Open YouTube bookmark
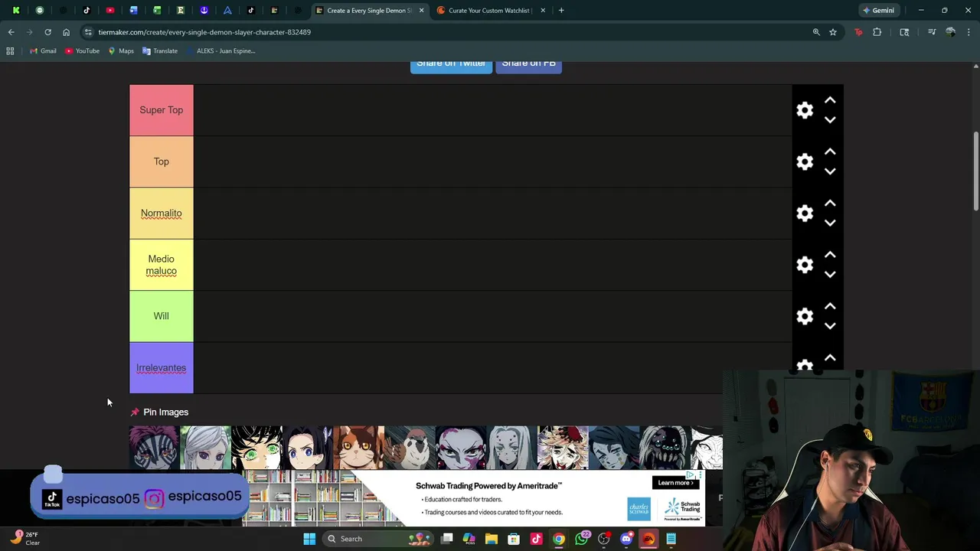This screenshot has width=980, height=551. coord(82,51)
